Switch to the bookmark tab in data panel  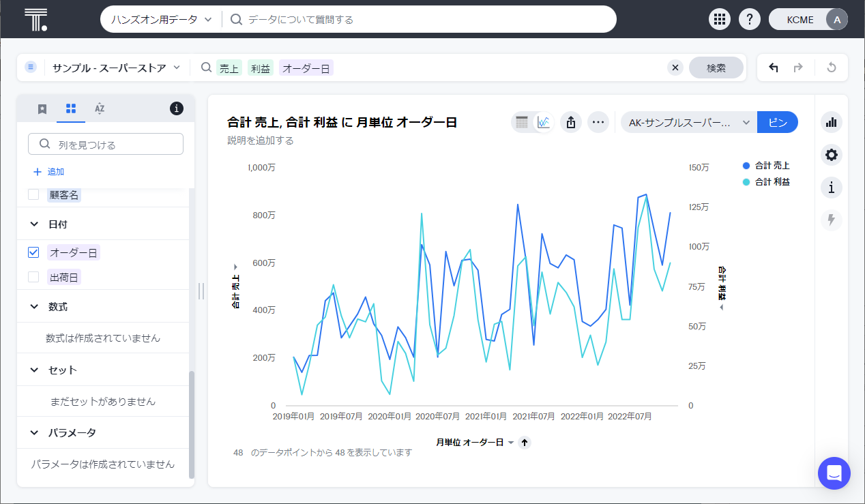[x=42, y=108]
